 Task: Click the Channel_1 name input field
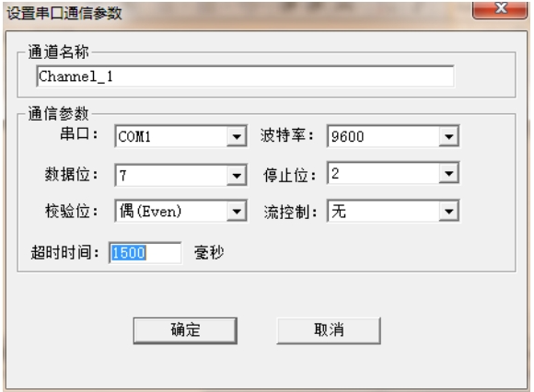tap(245, 76)
